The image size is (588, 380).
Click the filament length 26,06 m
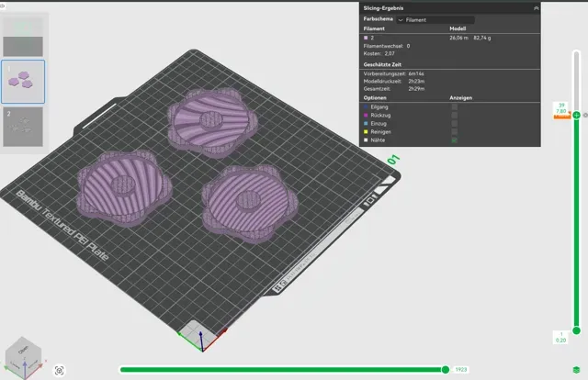pos(458,38)
